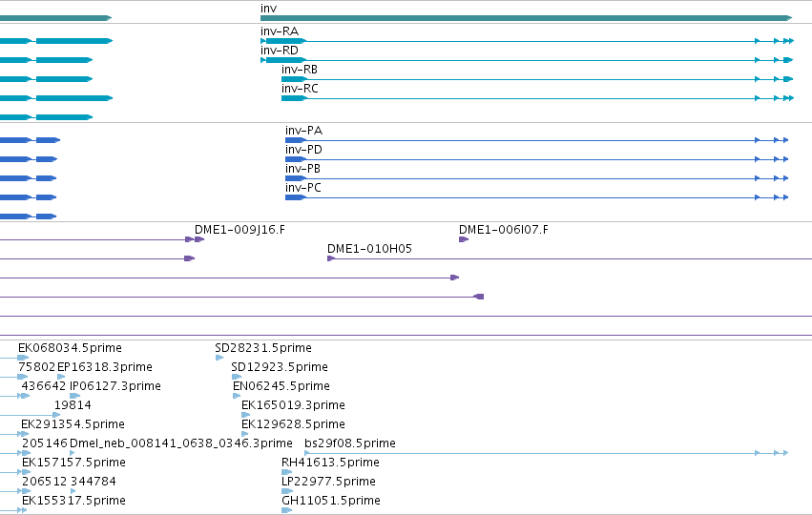Screen dimensions: 812x515
Task: Click the inv-RA transcript feature
Action: coord(527,41)
